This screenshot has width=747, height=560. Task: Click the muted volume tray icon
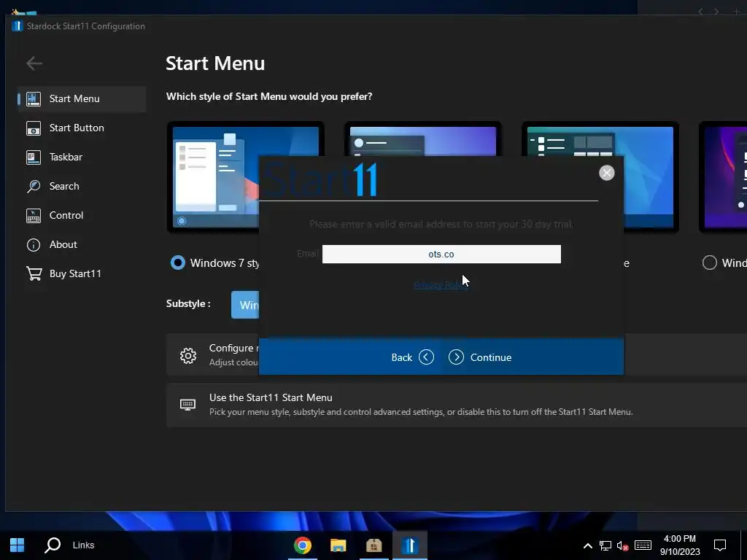623,545
